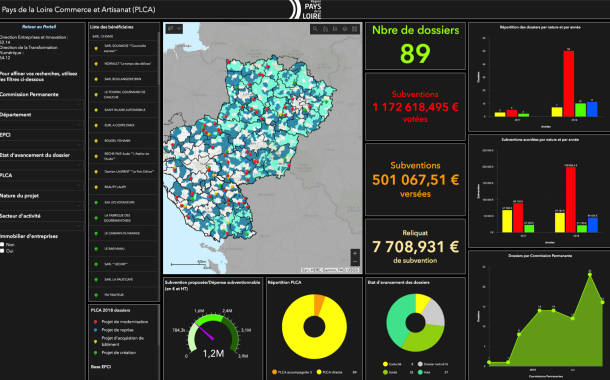Click the beneficiaries list scrollbar

pos(159,58)
